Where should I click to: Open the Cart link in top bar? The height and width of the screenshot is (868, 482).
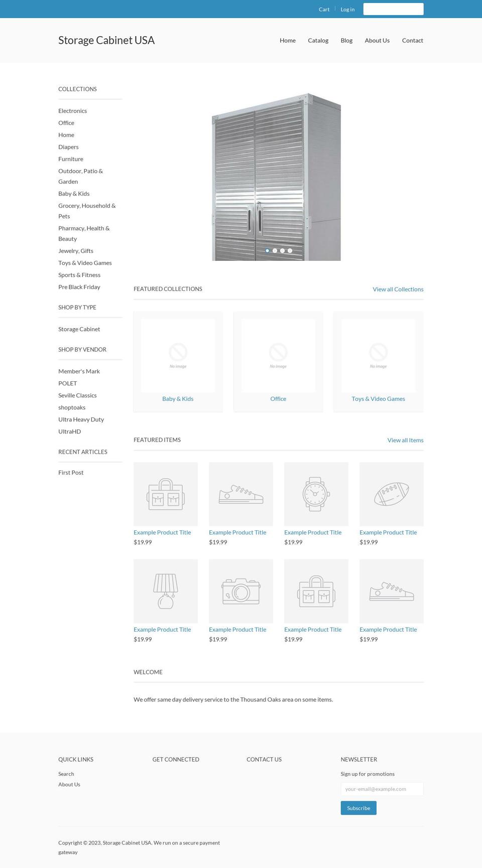[324, 10]
